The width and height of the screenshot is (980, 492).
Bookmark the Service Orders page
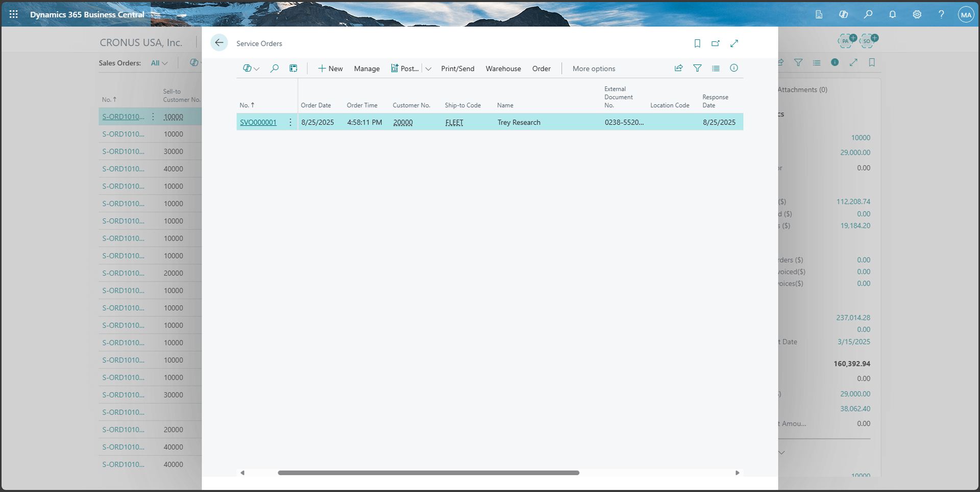(697, 43)
